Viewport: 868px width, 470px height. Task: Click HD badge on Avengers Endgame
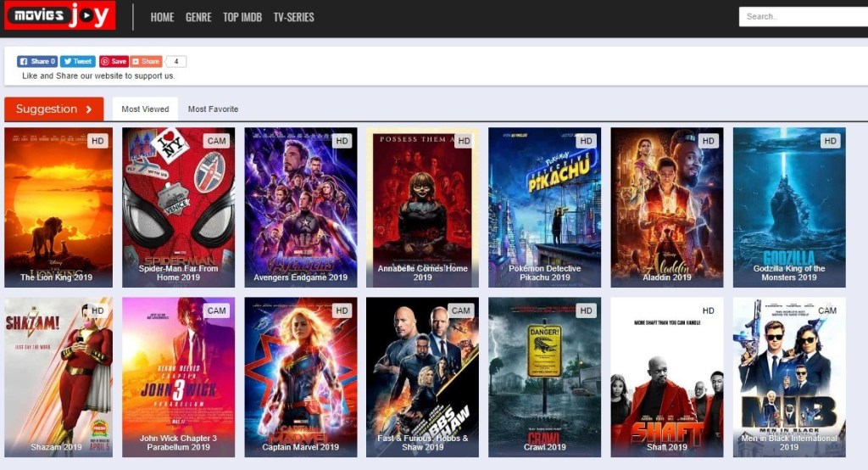342,141
